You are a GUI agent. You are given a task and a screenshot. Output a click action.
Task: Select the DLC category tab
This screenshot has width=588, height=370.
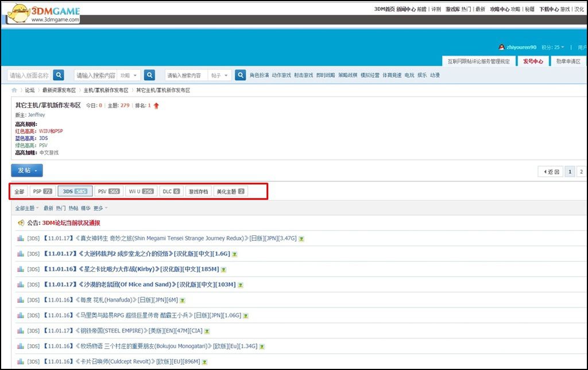(x=171, y=192)
